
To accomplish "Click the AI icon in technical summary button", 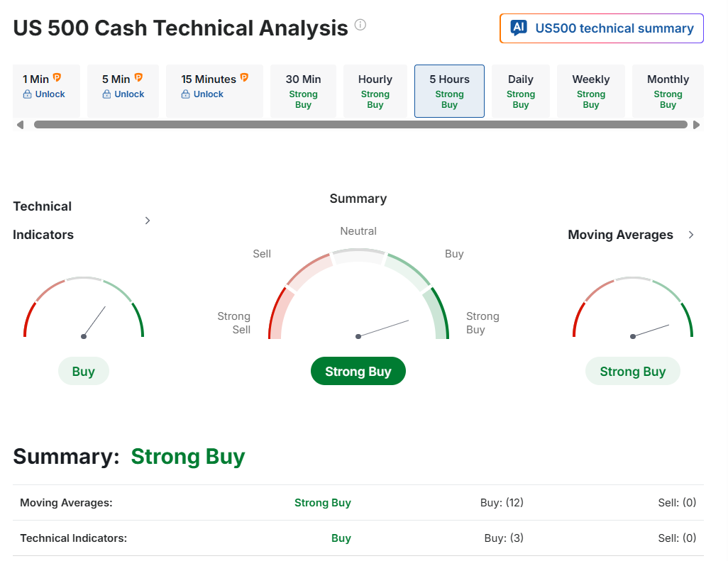I will tap(519, 28).
